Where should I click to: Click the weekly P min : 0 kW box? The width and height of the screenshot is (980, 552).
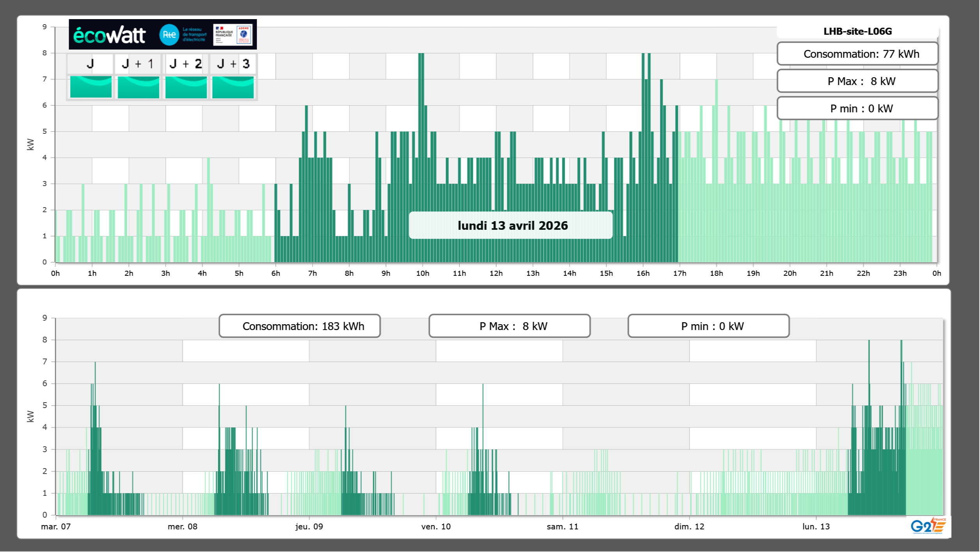click(x=709, y=326)
